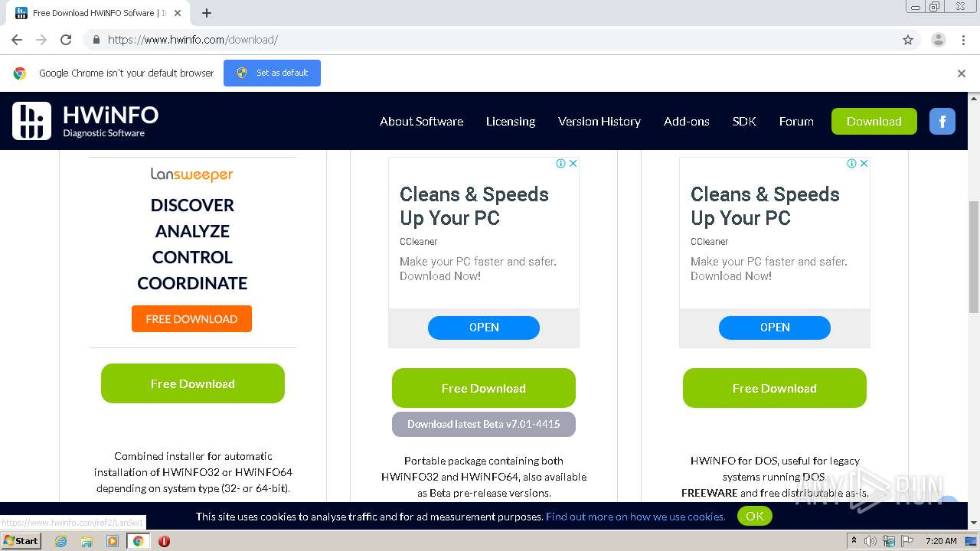Close the middle CCleaner ad

[573, 163]
